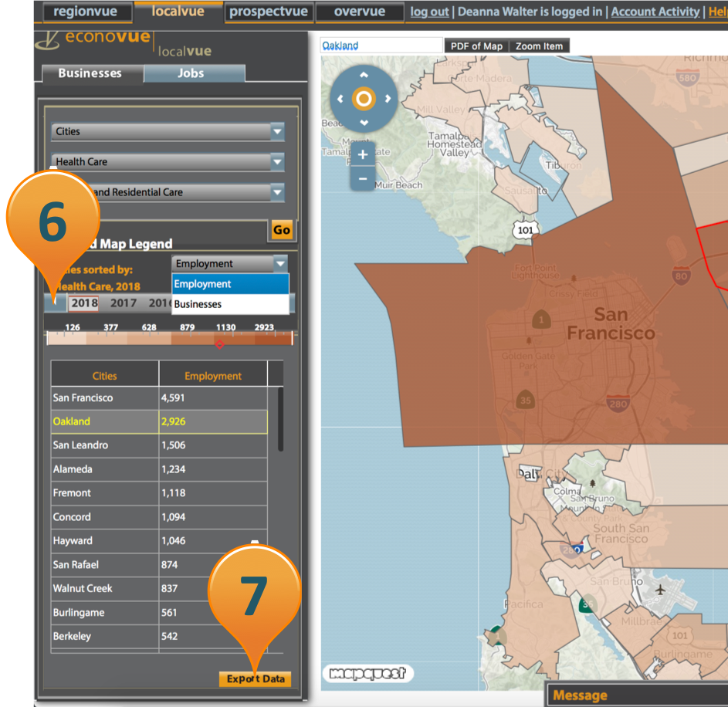Switch to the overvue tab
This screenshot has height=707, width=728.
click(359, 12)
